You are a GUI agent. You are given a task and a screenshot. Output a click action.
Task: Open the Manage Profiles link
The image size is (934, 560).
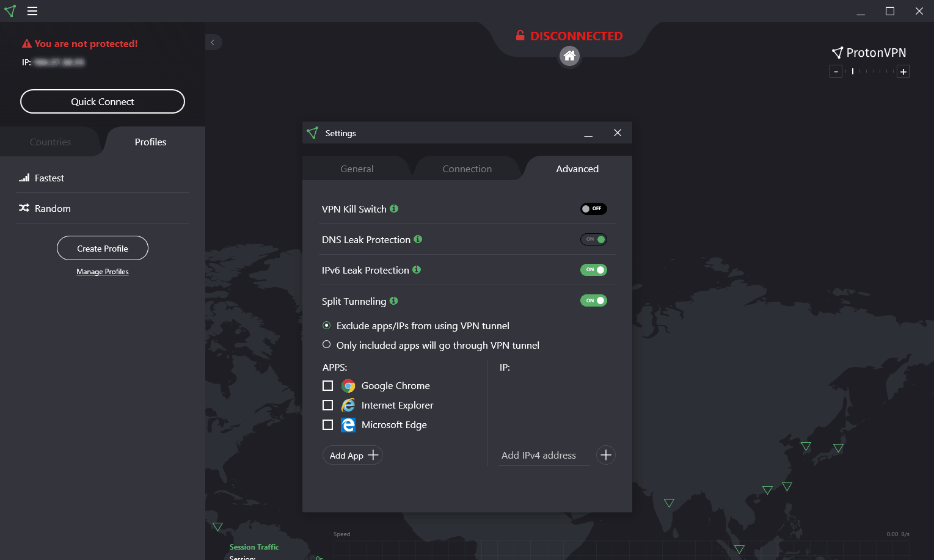(103, 272)
